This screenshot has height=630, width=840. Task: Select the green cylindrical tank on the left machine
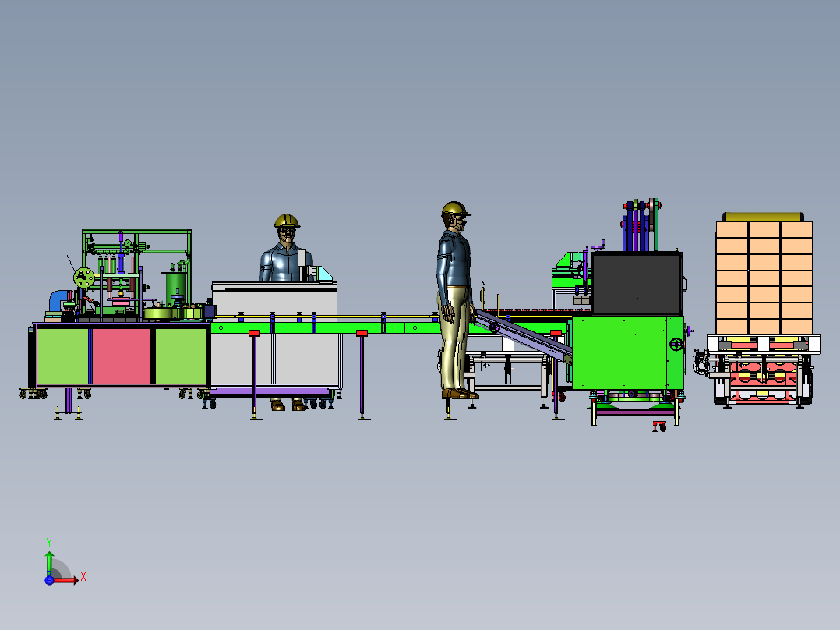pos(176,288)
